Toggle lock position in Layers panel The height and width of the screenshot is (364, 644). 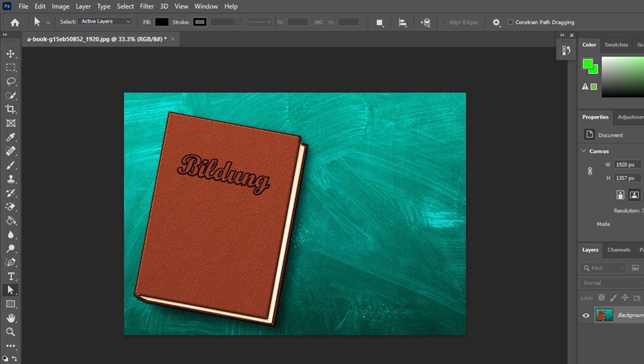point(625,298)
